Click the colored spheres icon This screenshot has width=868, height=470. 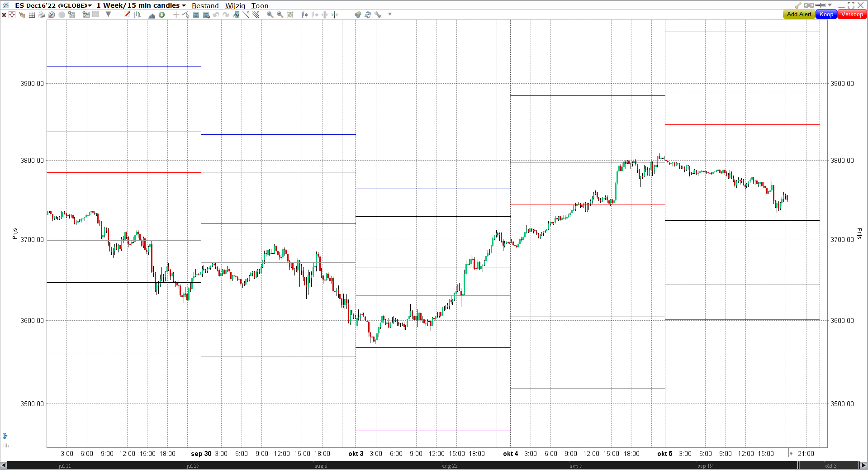[358, 14]
